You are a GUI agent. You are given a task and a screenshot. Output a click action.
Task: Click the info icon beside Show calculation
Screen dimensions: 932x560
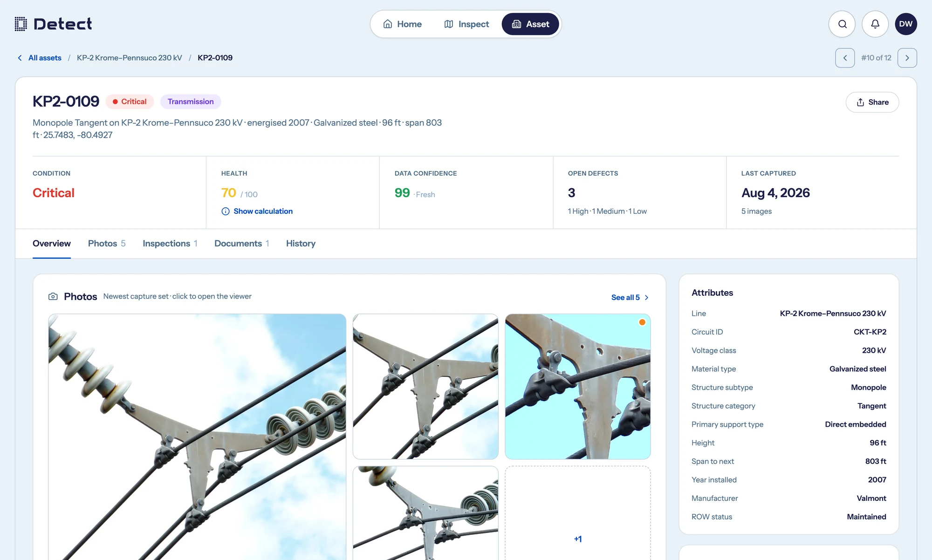(x=226, y=211)
